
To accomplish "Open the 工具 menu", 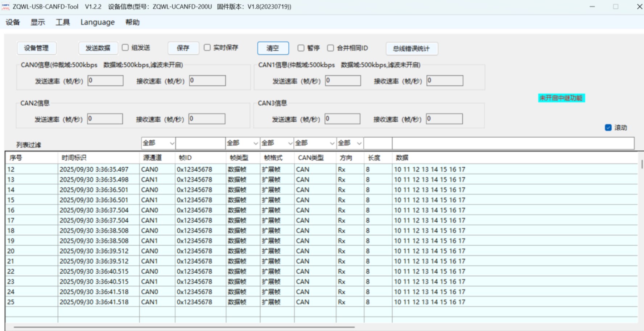I will click(62, 23).
